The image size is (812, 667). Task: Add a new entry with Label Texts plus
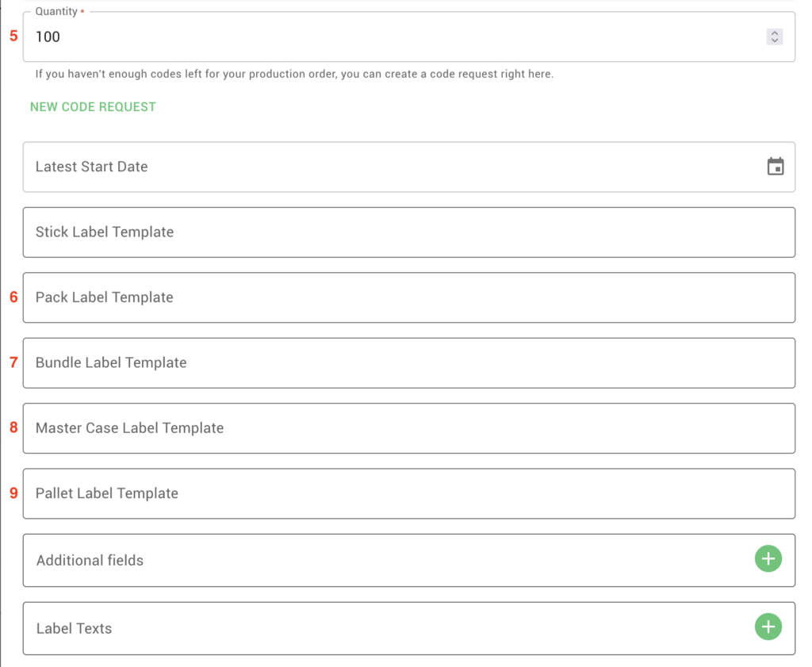coord(768,627)
